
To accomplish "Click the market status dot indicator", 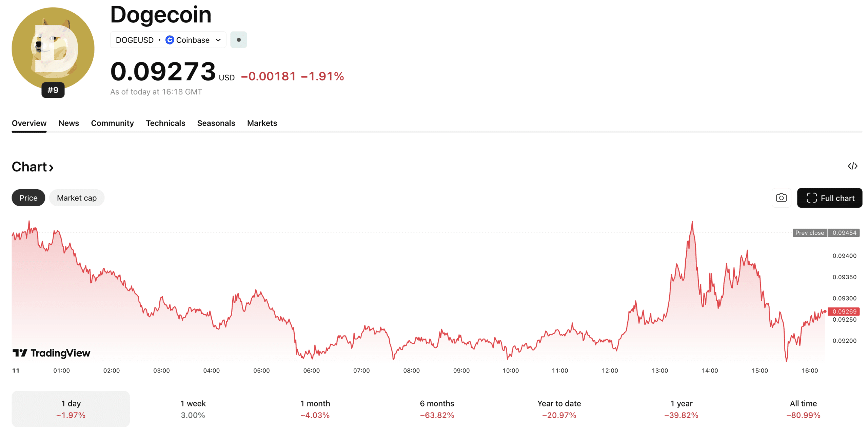I will pyautogui.click(x=238, y=40).
